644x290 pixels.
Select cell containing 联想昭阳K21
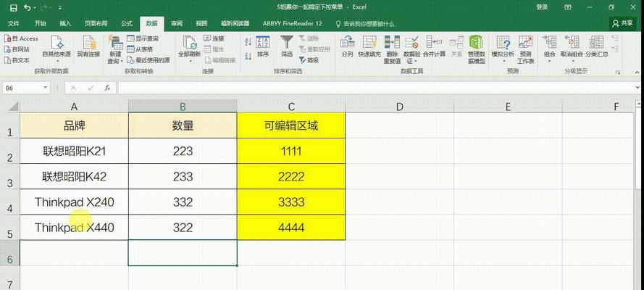pyautogui.click(x=75, y=151)
